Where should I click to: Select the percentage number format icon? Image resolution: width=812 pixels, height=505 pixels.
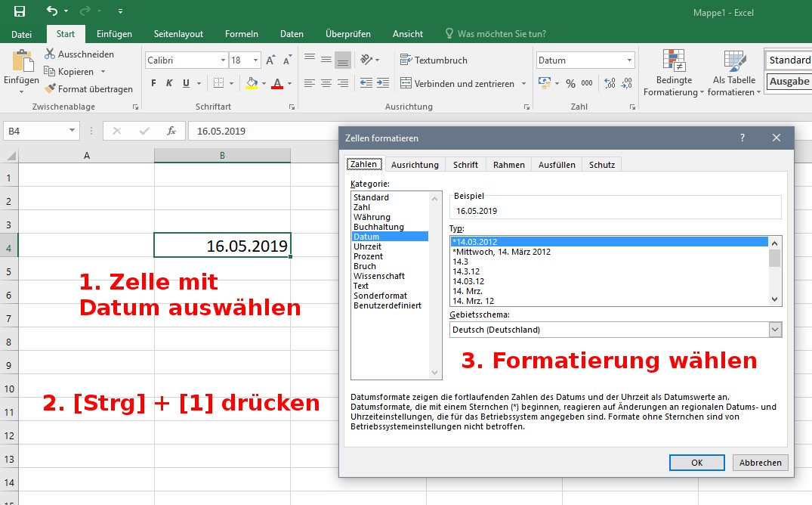point(570,83)
